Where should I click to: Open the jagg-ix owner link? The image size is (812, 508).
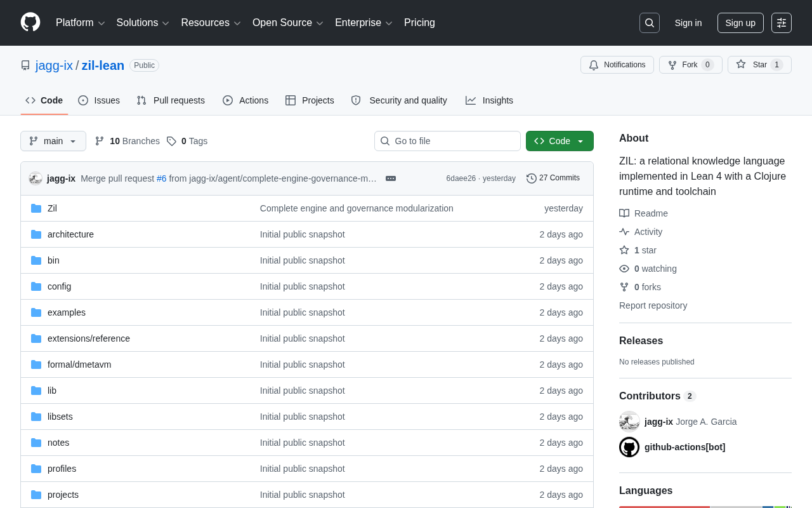click(54, 65)
